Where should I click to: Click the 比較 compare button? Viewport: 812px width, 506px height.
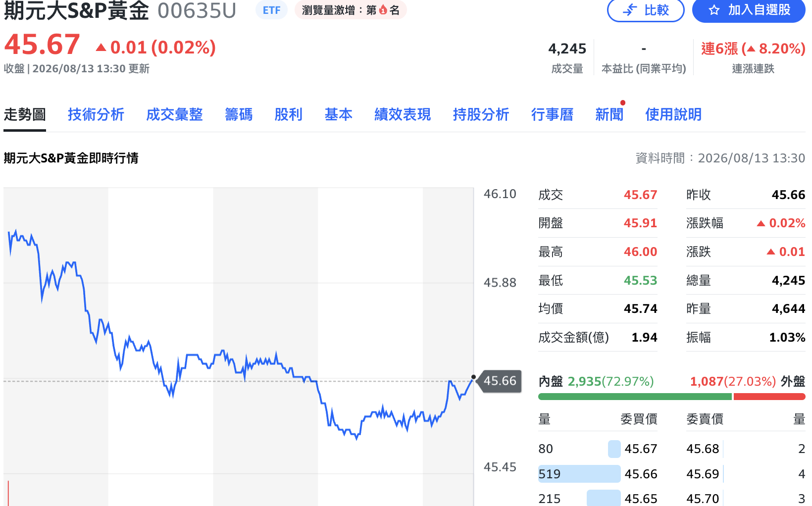646,10
